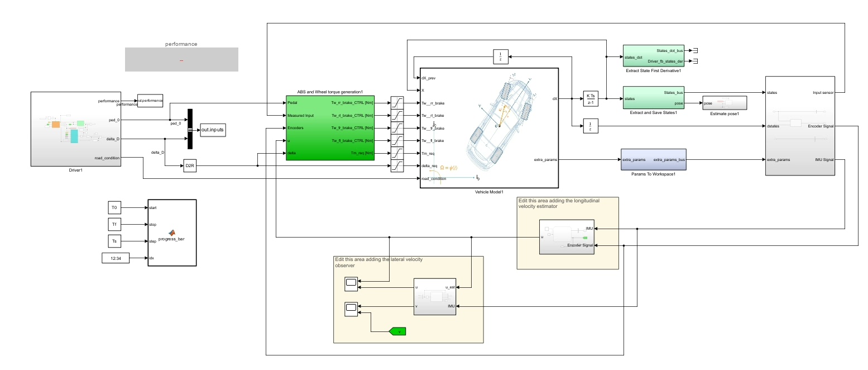Image resolution: width=868 pixels, height=370 pixels.
Task: Select the Vehicle Model1 block
Action: coord(489,128)
